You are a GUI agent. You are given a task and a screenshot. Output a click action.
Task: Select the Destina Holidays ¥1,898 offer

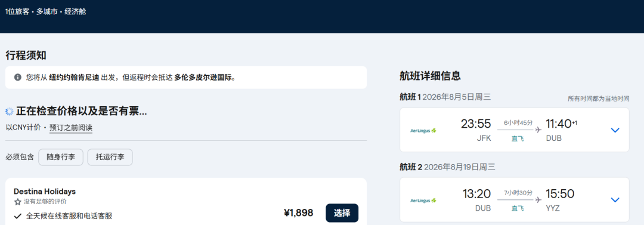click(342, 213)
